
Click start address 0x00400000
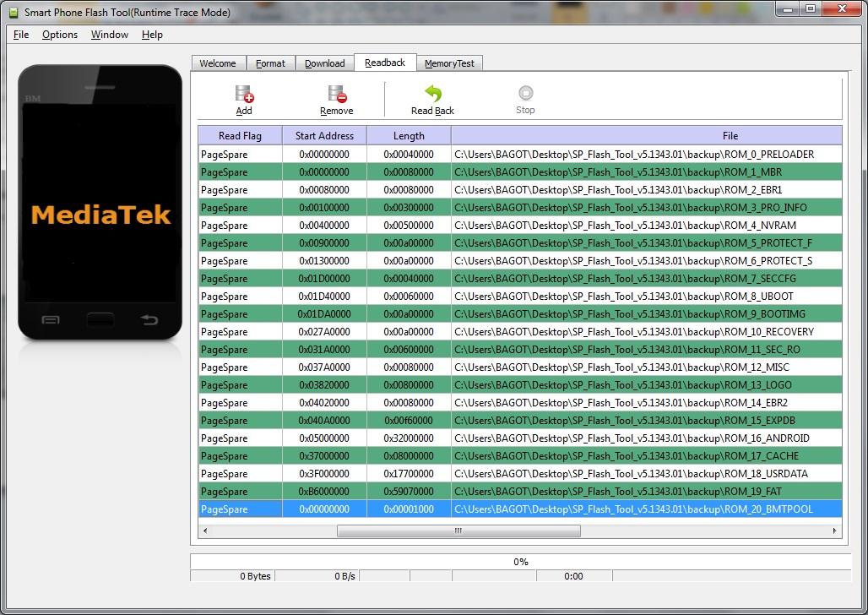pyautogui.click(x=324, y=225)
